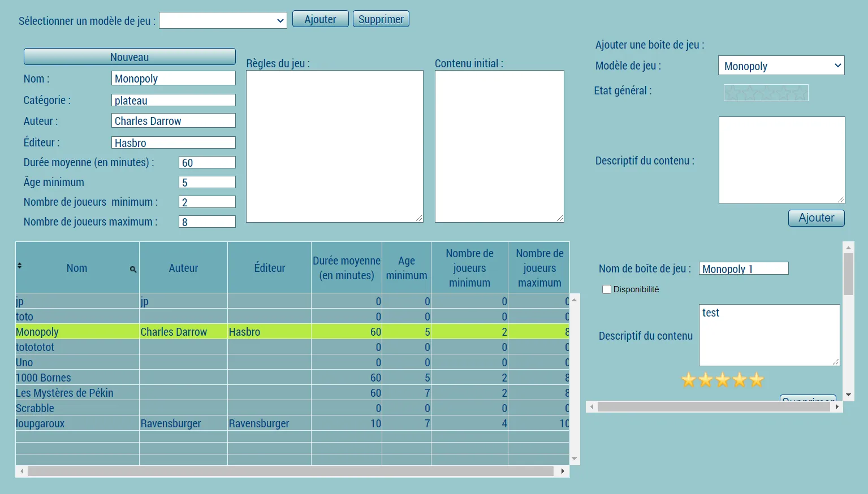Click the Éditeur column header
Screen dimensions: 868x494
(x=269, y=268)
